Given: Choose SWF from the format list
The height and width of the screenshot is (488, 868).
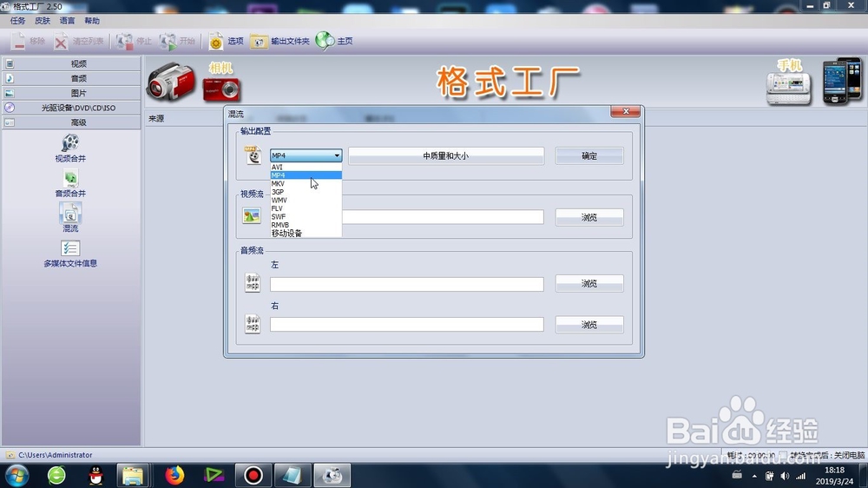Looking at the screenshot, I should pos(306,216).
